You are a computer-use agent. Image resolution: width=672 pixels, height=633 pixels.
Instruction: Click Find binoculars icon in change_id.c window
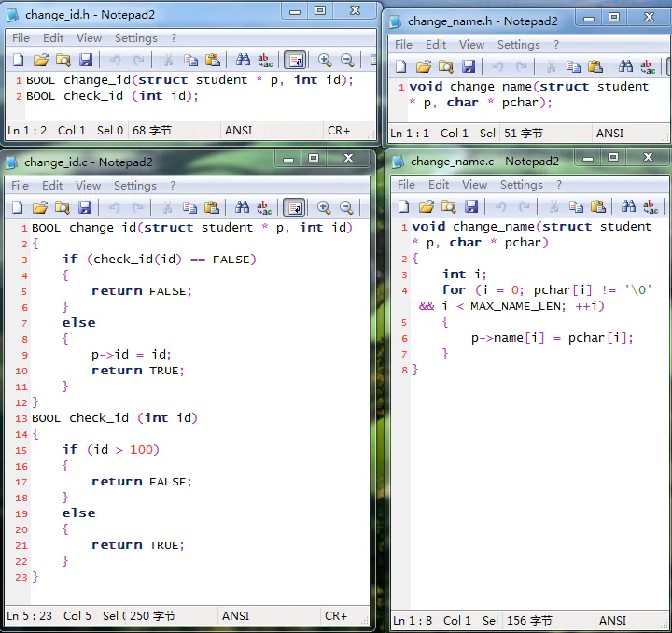(x=242, y=207)
